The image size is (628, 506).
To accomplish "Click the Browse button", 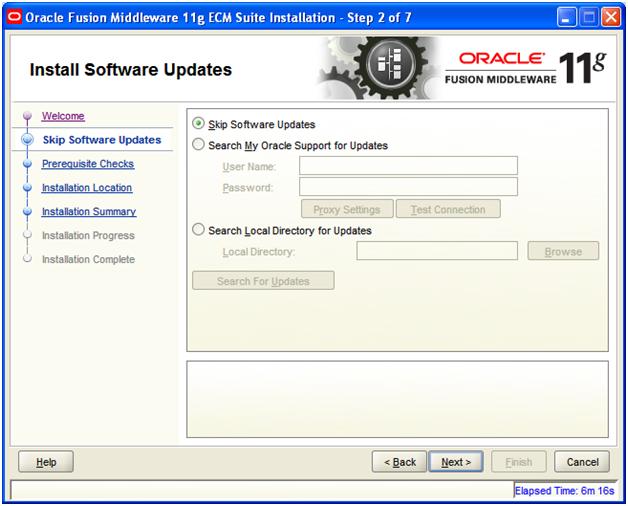I will pos(563,251).
